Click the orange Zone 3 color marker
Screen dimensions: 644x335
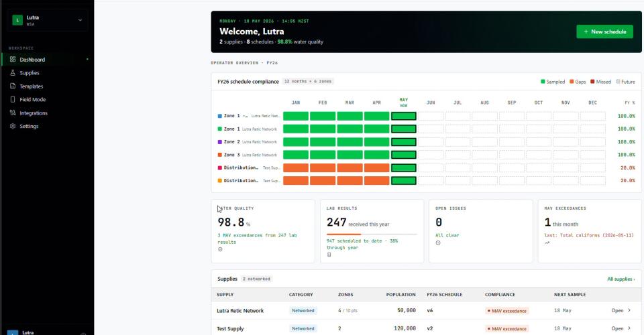pos(220,155)
